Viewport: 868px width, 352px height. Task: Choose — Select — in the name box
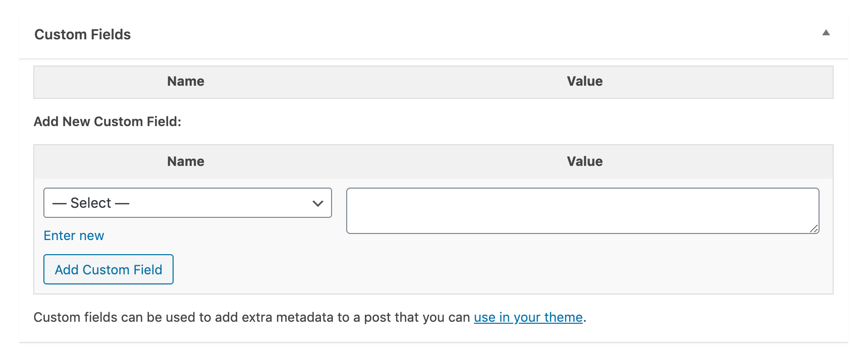coord(187,203)
